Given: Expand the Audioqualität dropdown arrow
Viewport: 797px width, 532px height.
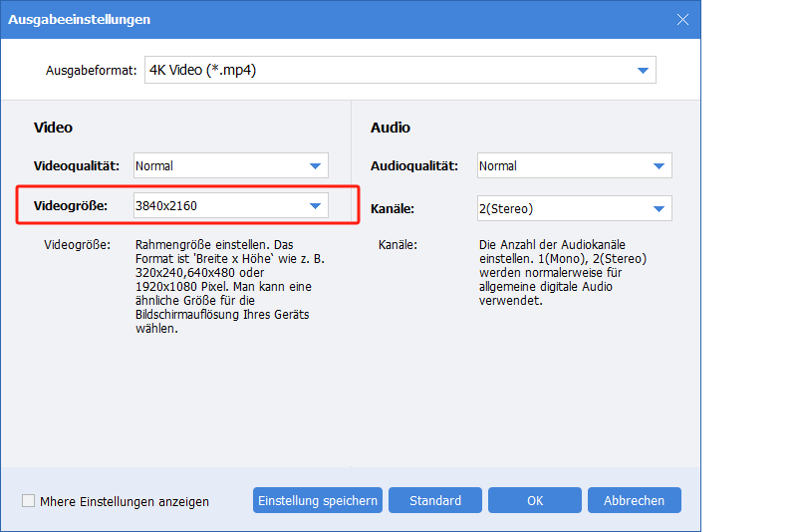Looking at the screenshot, I should 659,165.
